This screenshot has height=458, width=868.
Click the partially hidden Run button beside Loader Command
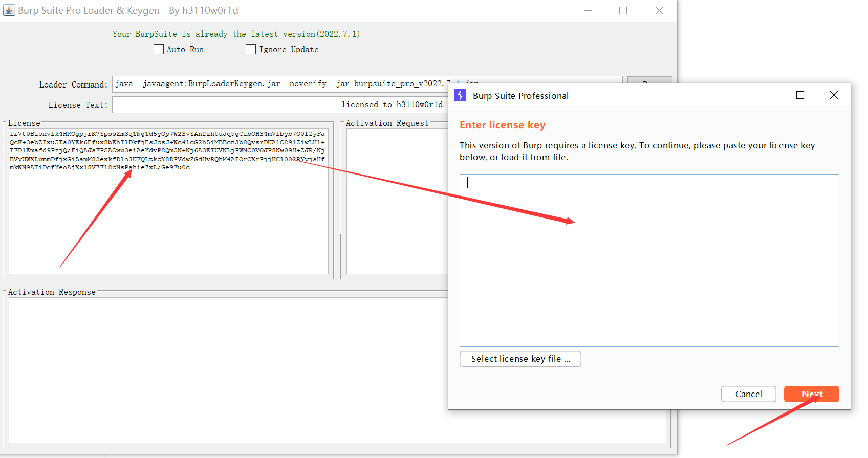click(649, 80)
